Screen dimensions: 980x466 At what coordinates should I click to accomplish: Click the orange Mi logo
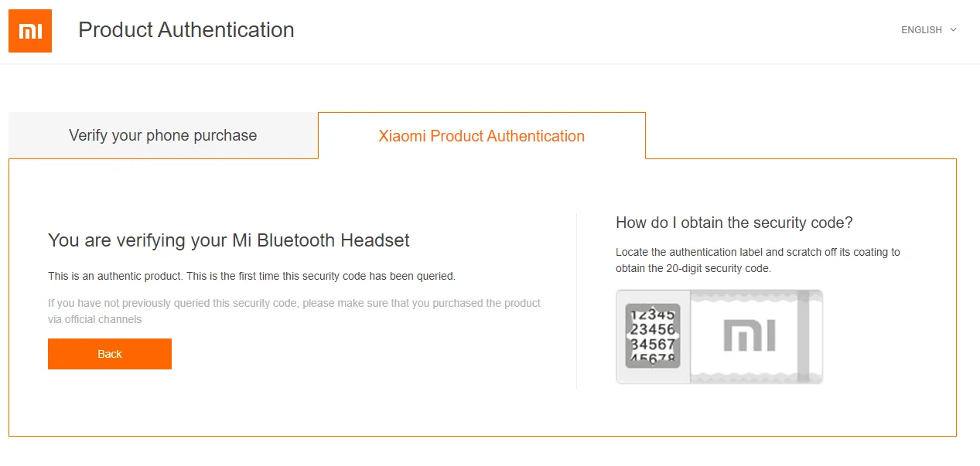click(x=30, y=31)
